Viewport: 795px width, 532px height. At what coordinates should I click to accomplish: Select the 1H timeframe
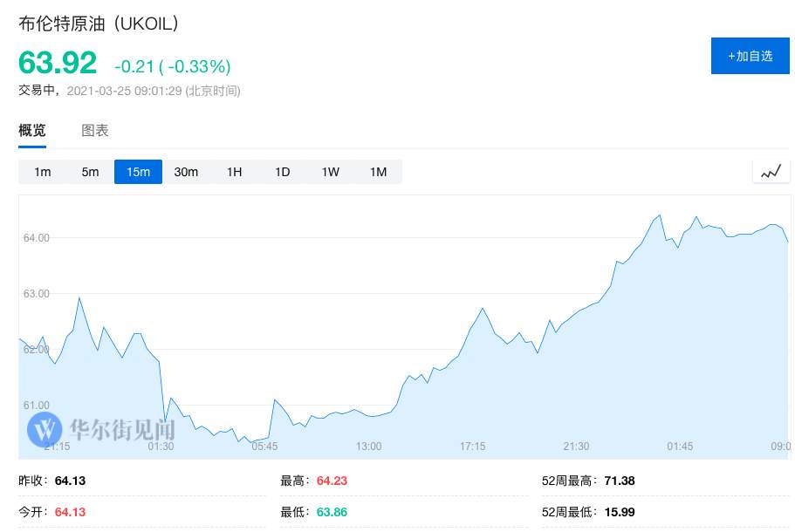tap(234, 172)
